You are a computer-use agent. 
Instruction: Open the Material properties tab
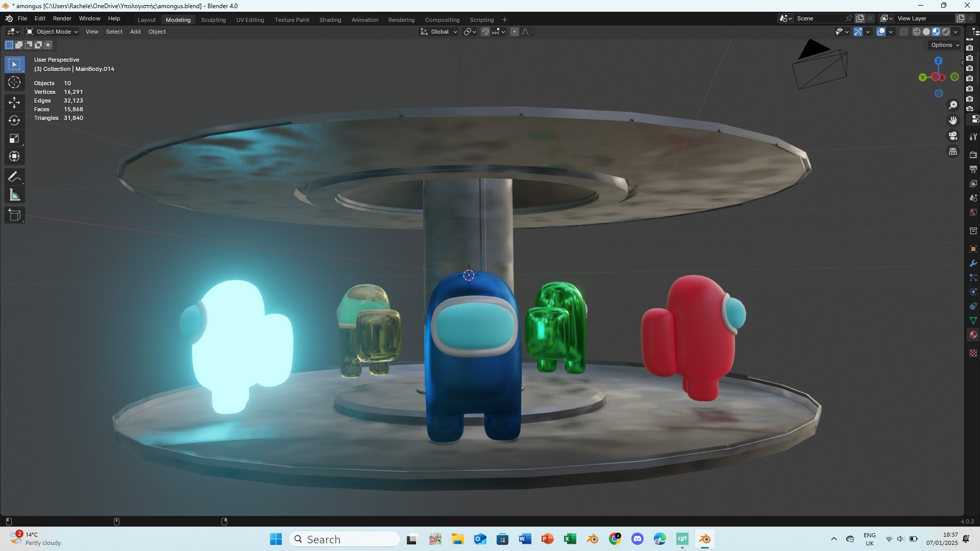(973, 335)
